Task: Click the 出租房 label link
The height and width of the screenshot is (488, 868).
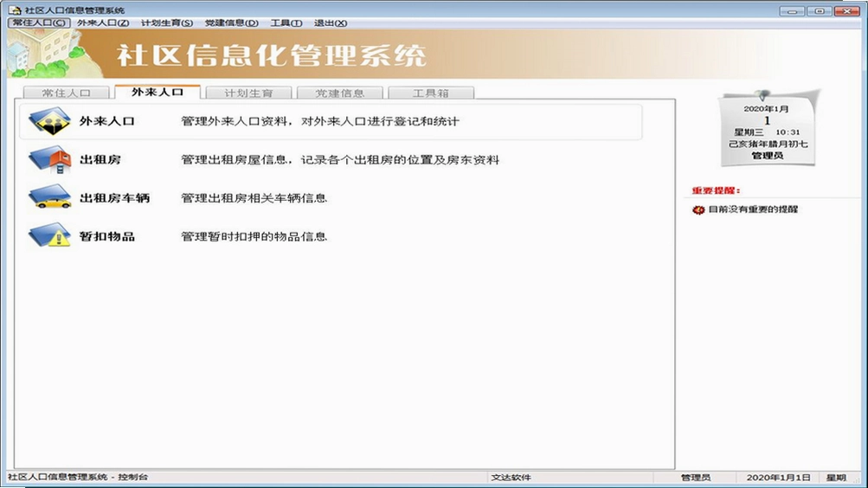Action: [x=100, y=160]
